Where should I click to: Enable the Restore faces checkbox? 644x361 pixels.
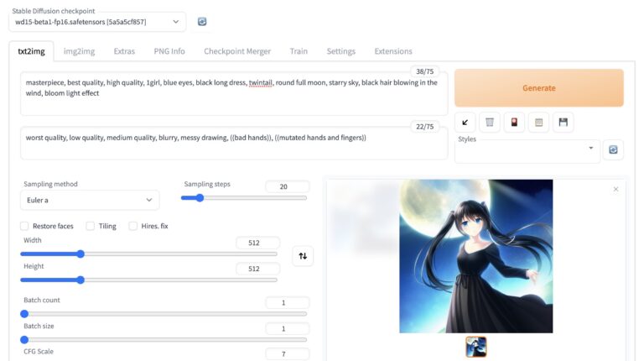(24, 226)
